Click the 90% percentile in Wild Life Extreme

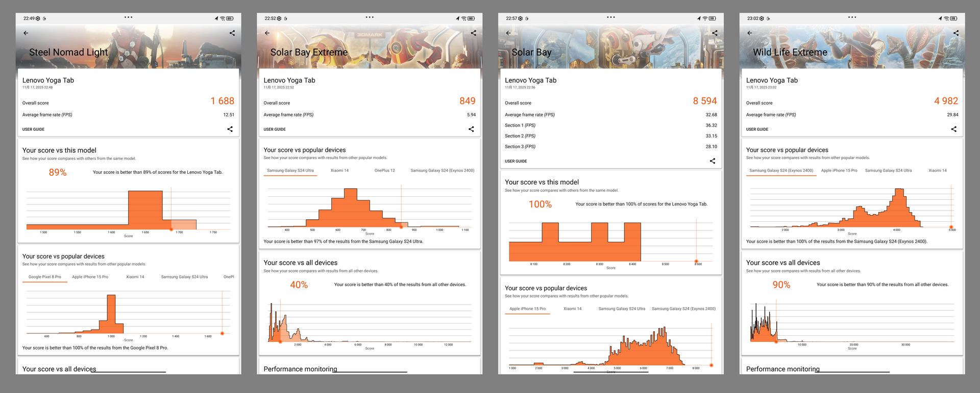(x=781, y=285)
